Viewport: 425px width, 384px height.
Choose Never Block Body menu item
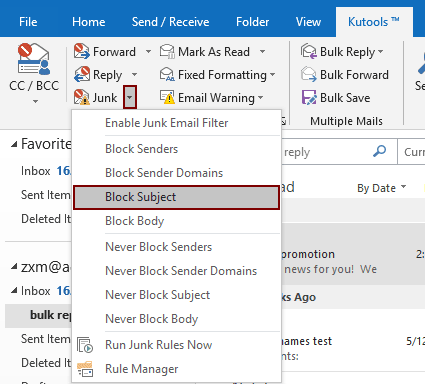point(177,319)
